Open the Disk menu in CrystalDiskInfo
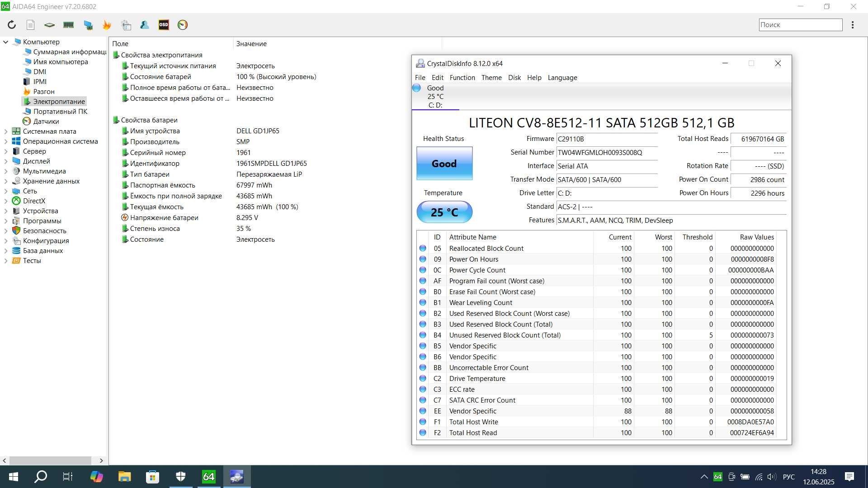868x488 pixels. 514,78
